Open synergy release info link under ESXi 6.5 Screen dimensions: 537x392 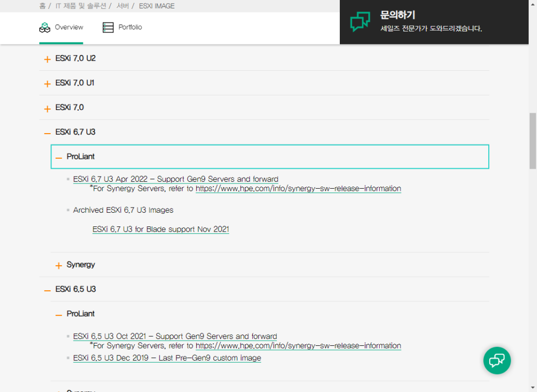[x=298, y=346]
